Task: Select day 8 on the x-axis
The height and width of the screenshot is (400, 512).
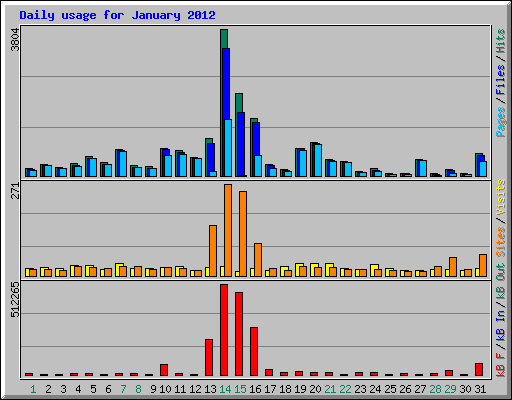Action: point(138,389)
